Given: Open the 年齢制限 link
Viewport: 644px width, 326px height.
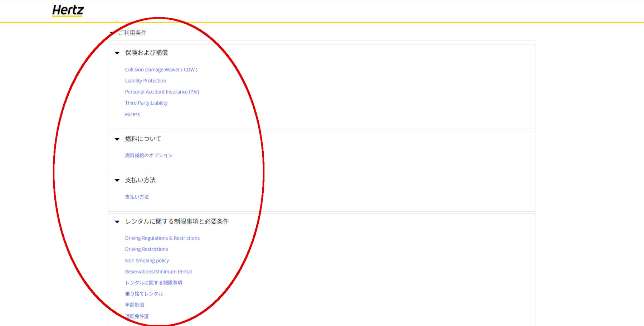Looking at the screenshot, I should click(135, 305).
